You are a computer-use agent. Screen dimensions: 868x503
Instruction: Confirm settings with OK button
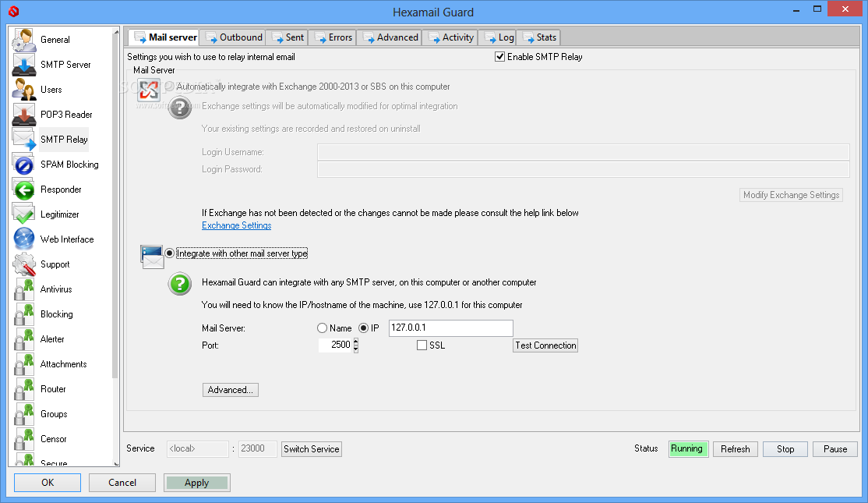[48, 483]
